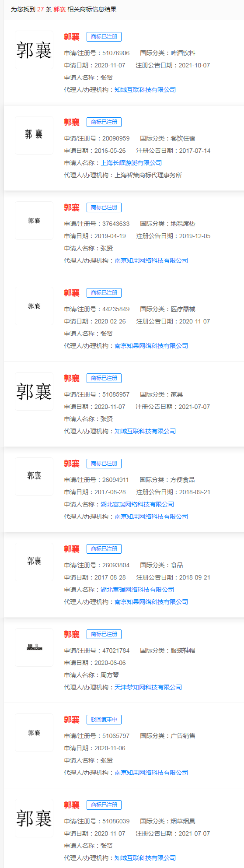Open applicant 湖北富瑞网络科技有限公司 in 方便食品 result

(x=137, y=504)
